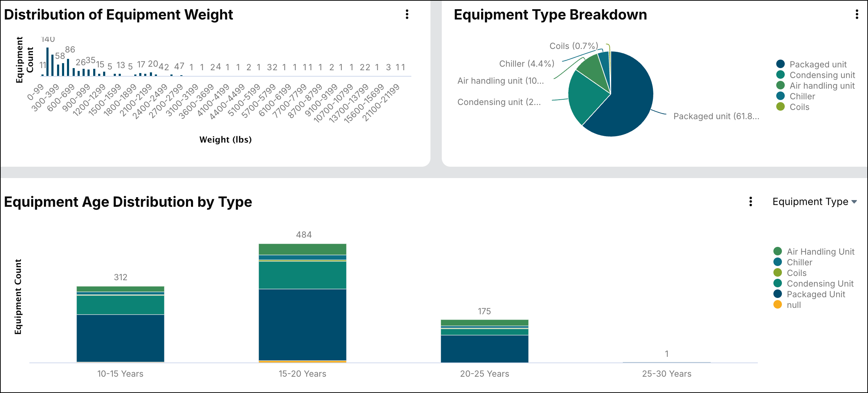
Task: Expand the Equipment Type dropdown
Action: pos(810,202)
